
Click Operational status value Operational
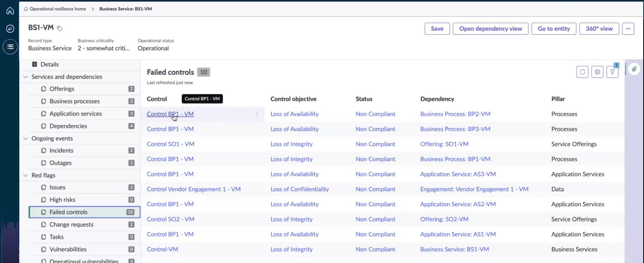[153, 48]
